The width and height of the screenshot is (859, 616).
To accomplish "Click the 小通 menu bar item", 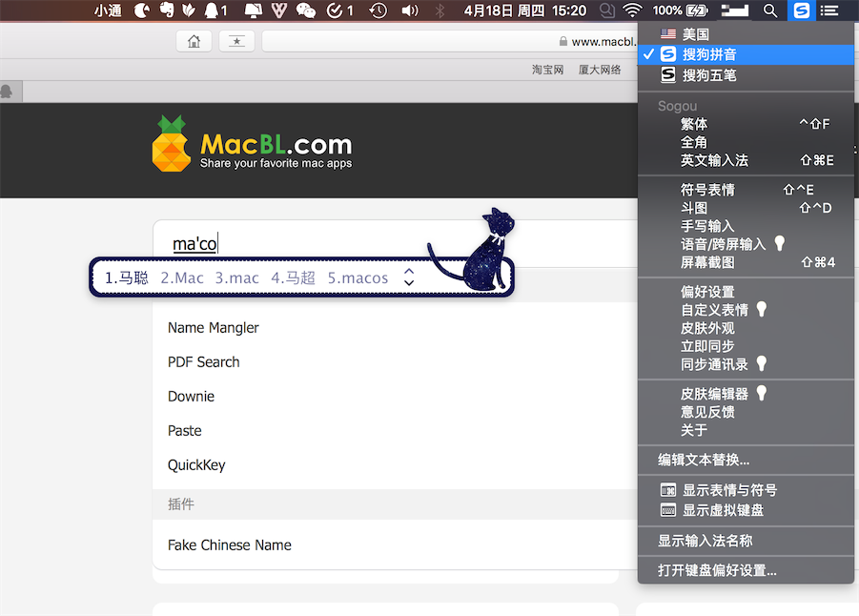I will (108, 10).
